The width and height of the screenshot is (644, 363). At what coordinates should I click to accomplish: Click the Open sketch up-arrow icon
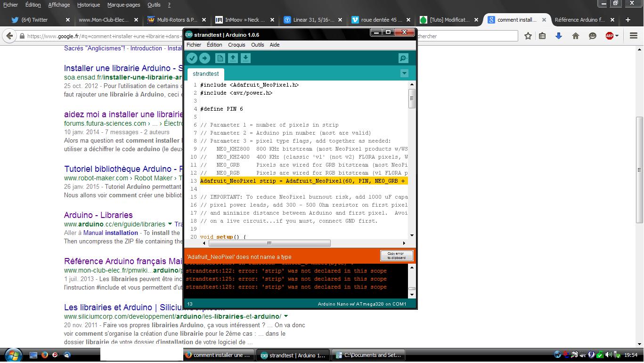[x=233, y=58]
